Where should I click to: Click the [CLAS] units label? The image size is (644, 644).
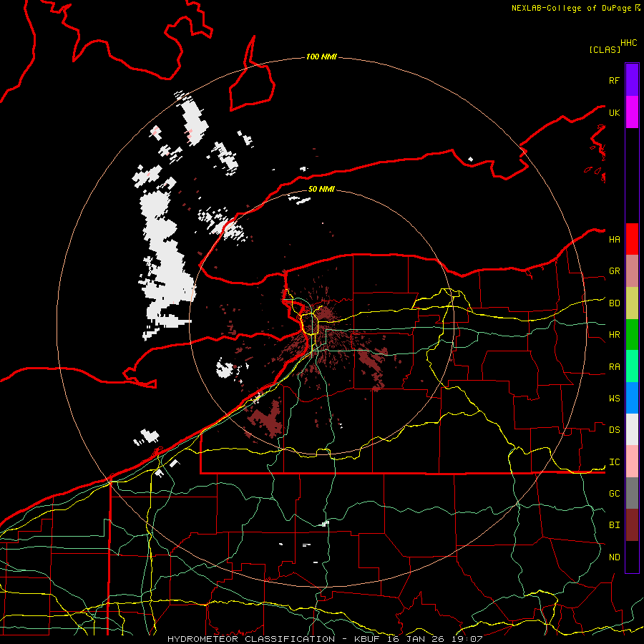pos(605,49)
